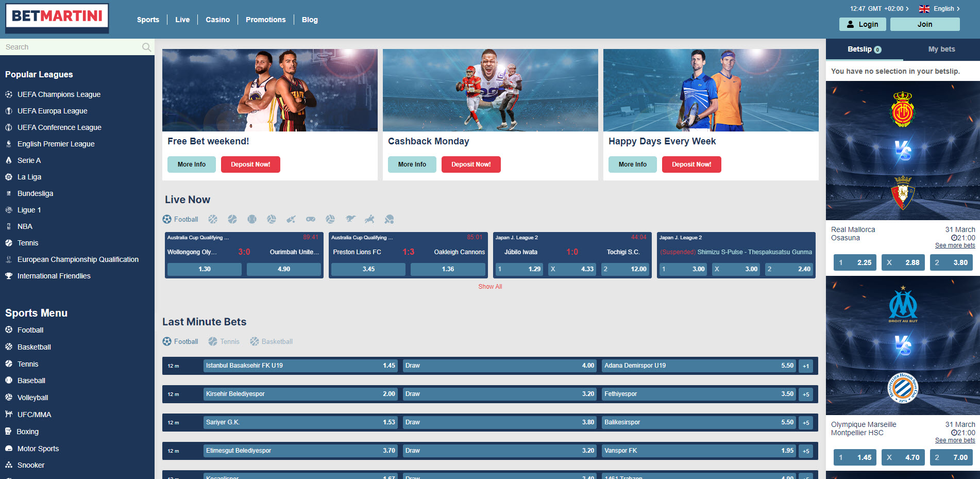Image resolution: width=980 pixels, height=479 pixels.
Task: Click the Join button
Action: 925,24
